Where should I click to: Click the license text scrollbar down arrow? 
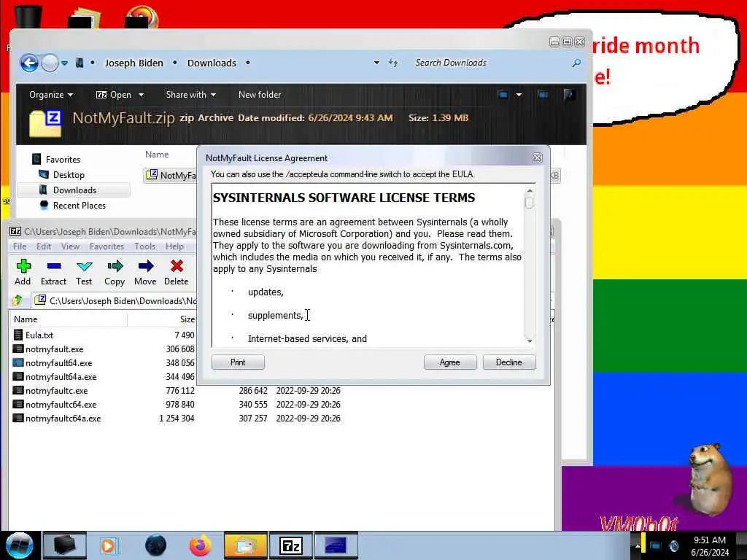tap(530, 341)
